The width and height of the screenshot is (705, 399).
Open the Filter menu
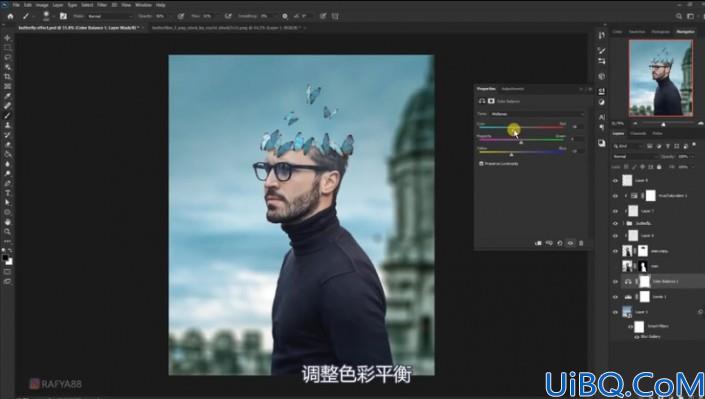coord(102,5)
